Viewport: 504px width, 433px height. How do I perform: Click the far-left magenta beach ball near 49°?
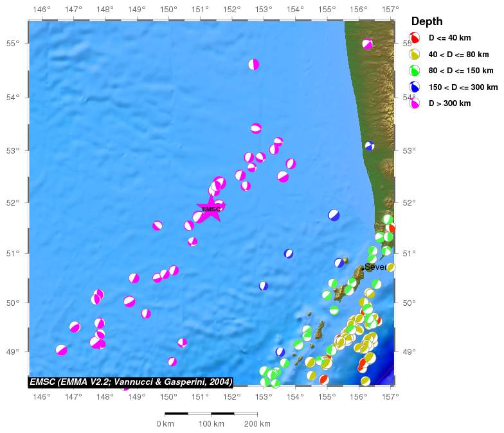61,350
